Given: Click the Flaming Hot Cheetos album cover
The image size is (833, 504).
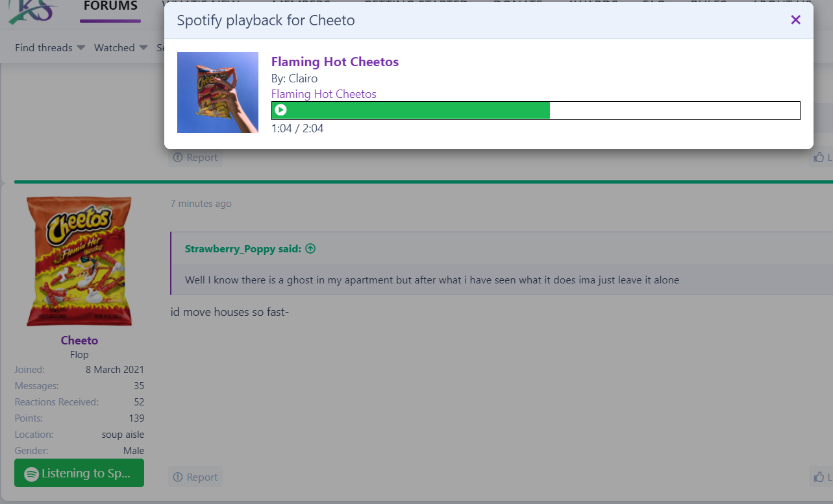Looking at the screenshot, I should click(218, 92).
